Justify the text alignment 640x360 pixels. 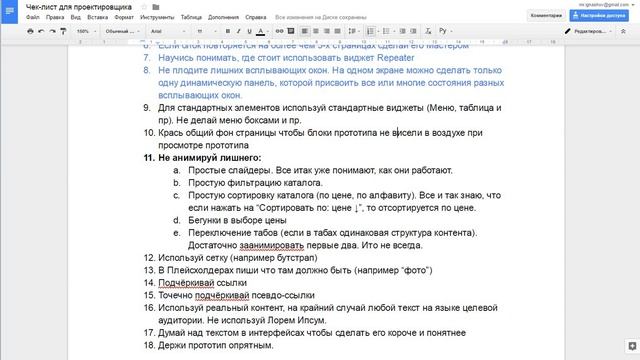pyautogui.click(x=338, y=31)
